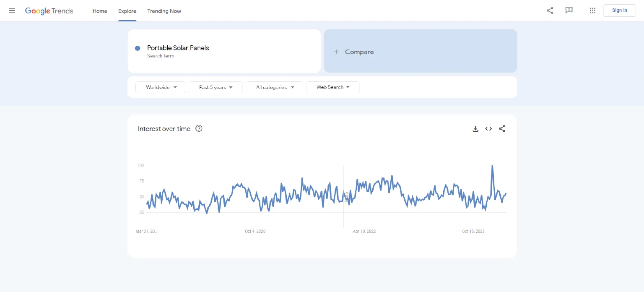Click the Sign in button
This screenshot has width=644, height=292.
point(619,10)
